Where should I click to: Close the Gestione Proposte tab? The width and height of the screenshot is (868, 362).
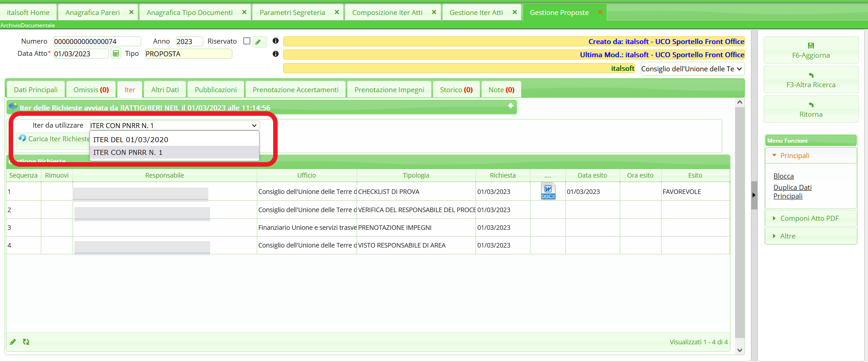pyautogui.click(x=600, y=12)
